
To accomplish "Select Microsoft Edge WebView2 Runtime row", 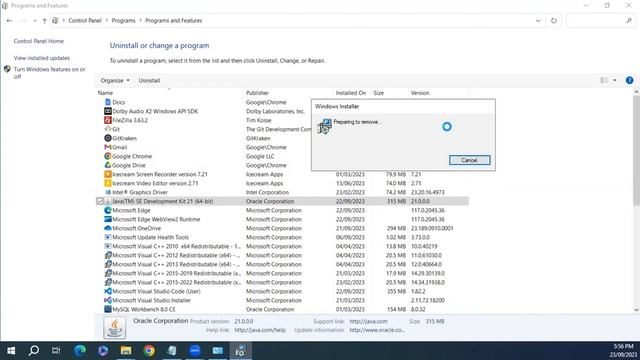I will [282, 219].
